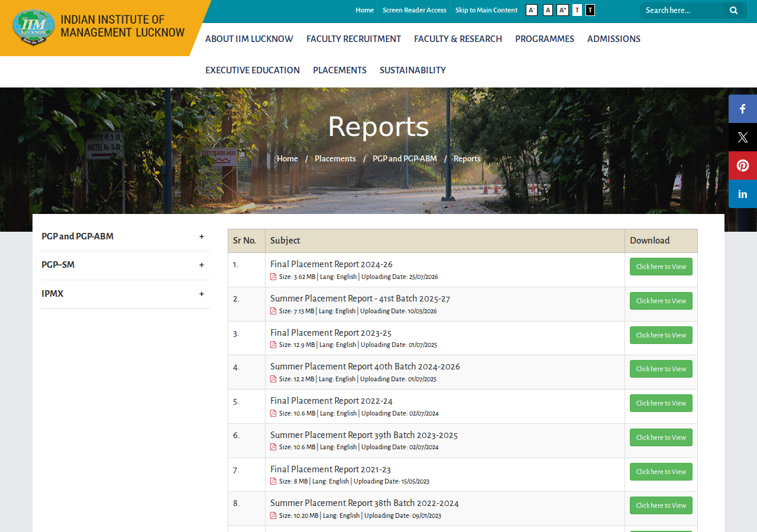Open Admissions menu
Image resolution: width=757 pixels, height=532 pixels.
(614, 39)
